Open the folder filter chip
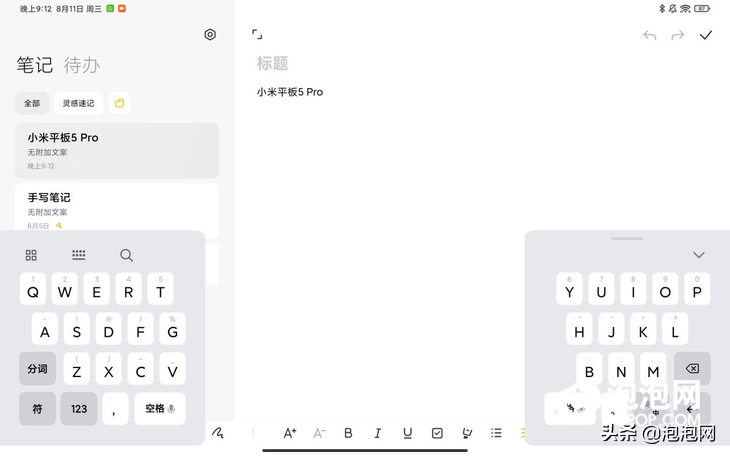The image size is (730, 456). [x=119, y=103]
